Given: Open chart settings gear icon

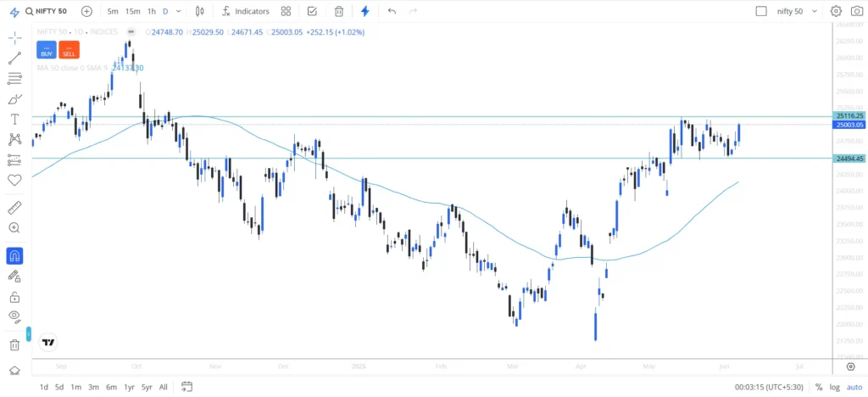Looking at the screenshot, I should click(836, 11).
